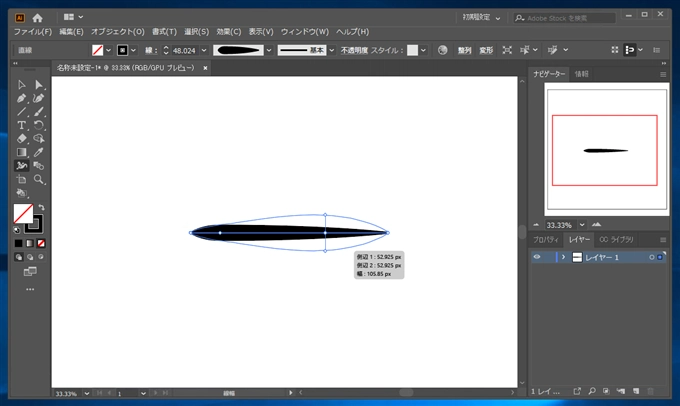The width and height of the screenshot is (680, 406).
Task: Select the Curvature tool
Action: pyautogui.click(x=39, y=98)
